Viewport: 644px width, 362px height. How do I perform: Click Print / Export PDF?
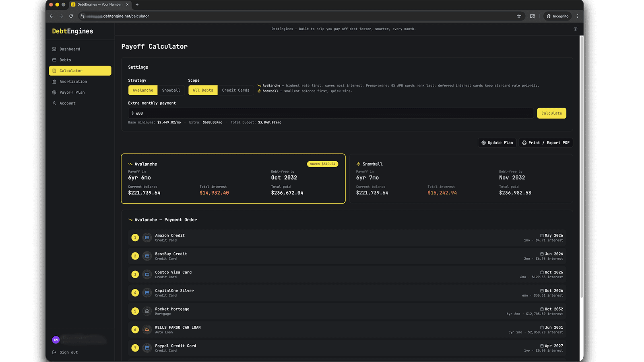[x=546, y=142]
